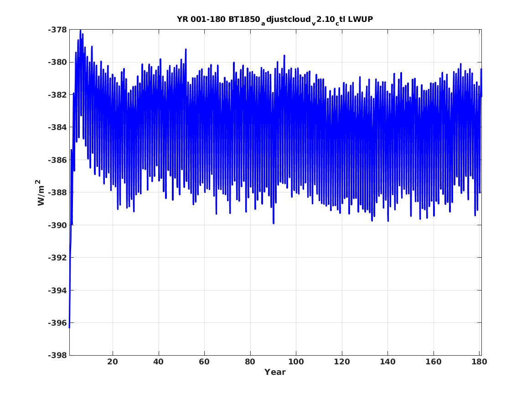Viewport: 532px width, 399px height.
Task: Click y-axis tick label "-382"
Action: [57, 95]
